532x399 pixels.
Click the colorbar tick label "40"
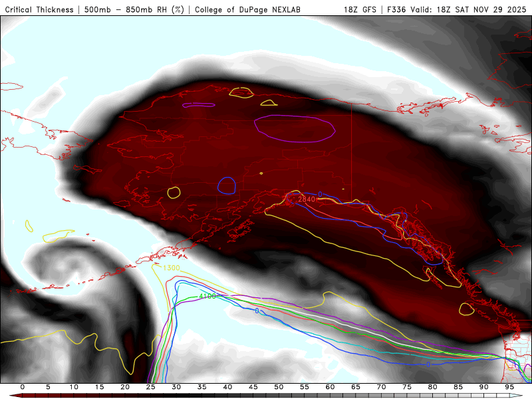[227, 387]
